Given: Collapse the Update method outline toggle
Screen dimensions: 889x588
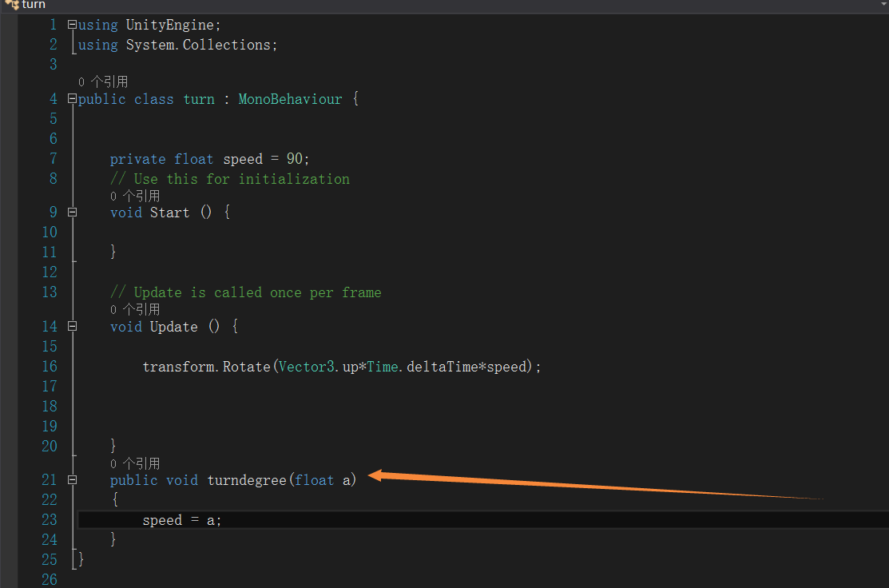Looking at the screenshot, I should (x=72, y=326).
